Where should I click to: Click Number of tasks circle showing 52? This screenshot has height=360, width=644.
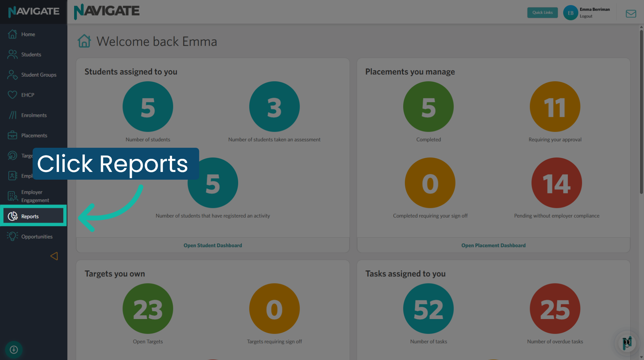coord(428,309)
